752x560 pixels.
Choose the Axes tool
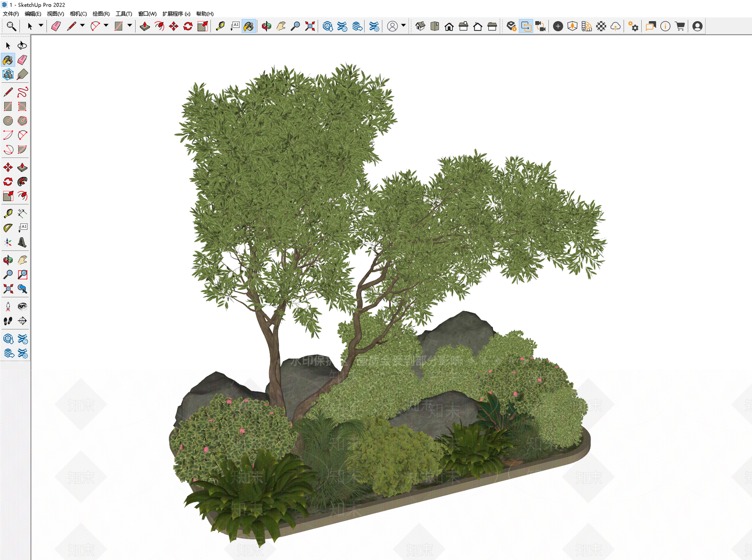click(x=8, y=243)
